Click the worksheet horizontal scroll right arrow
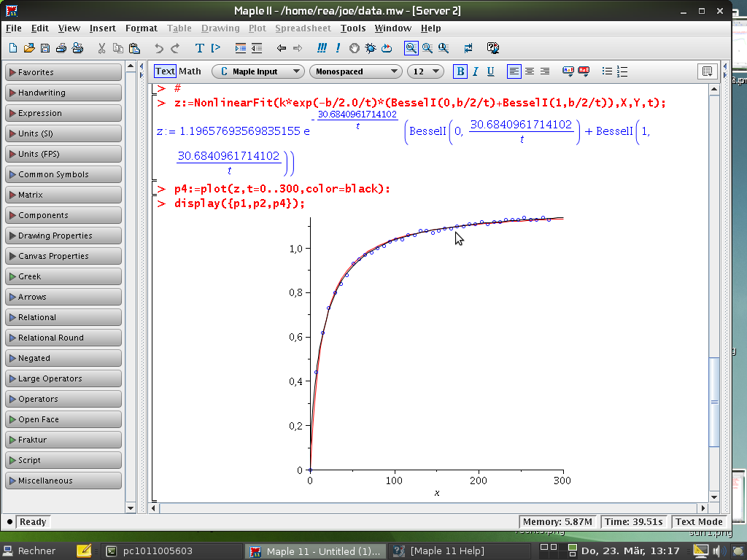This screenshot has height=560, width=747. click(703, 508)
